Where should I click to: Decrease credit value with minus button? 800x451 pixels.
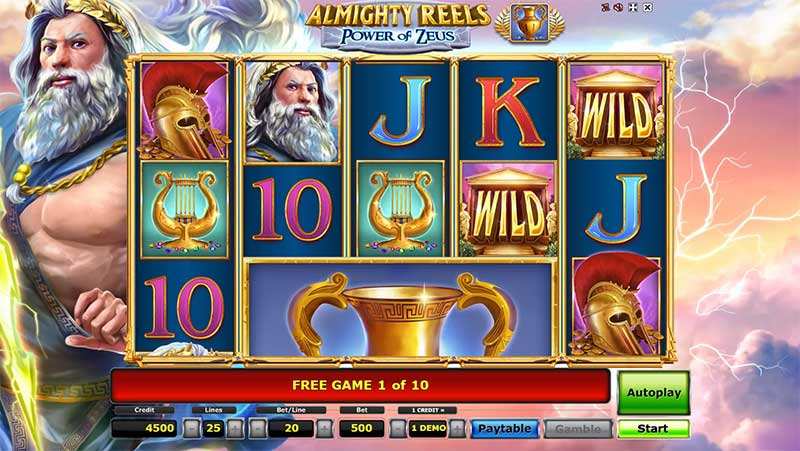tap(398, 429)
